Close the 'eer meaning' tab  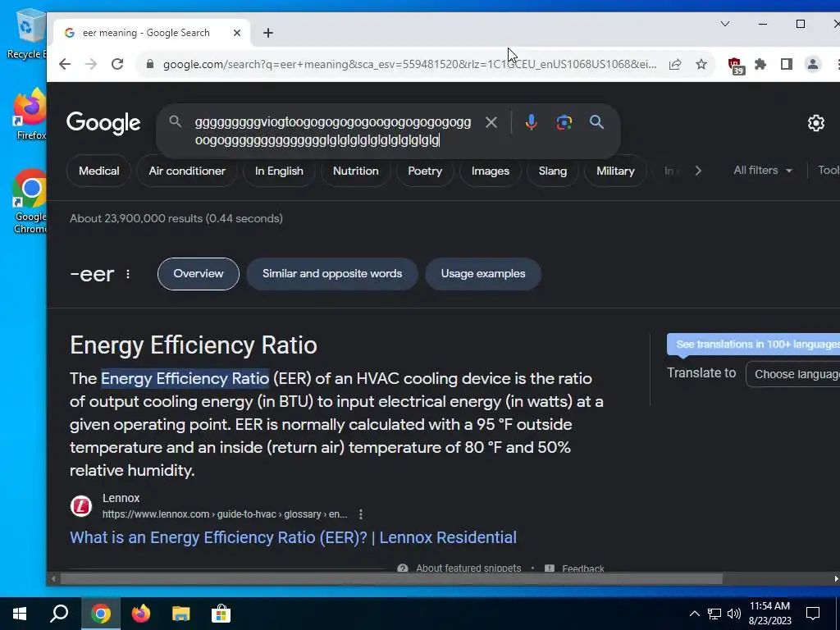coord(237,33)
